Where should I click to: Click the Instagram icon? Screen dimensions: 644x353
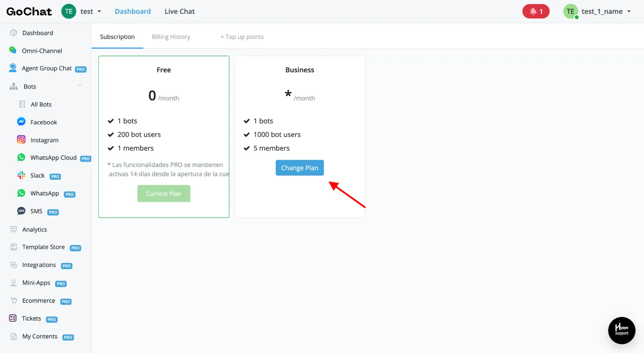pyautogui.click(x=21, y=140)
